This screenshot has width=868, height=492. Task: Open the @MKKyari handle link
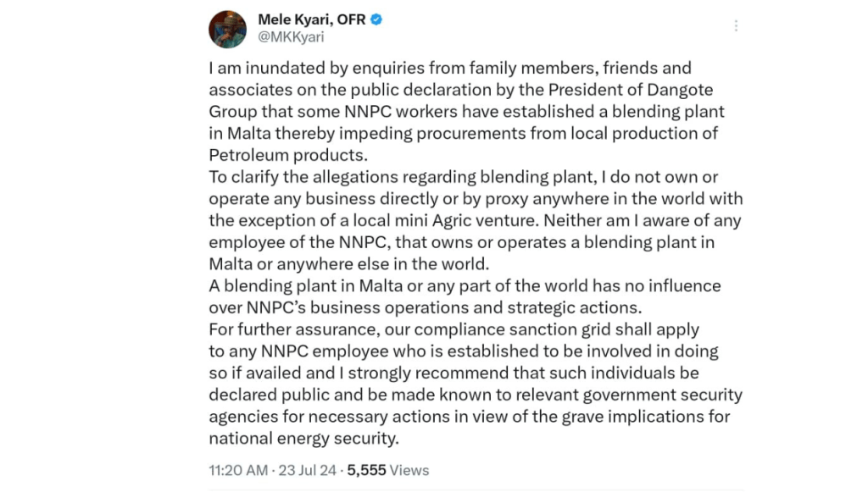tap(290, 37)
